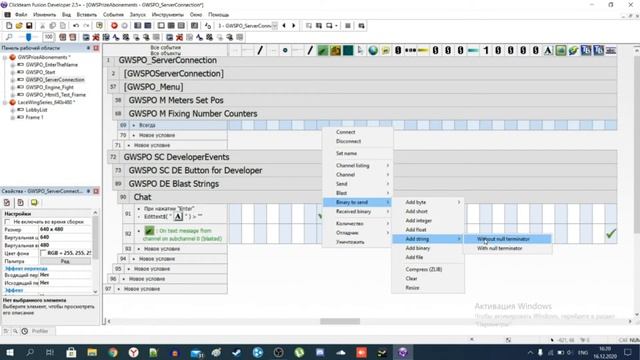Image resolution: width=640 pixels, height=360 pixels.
Task: Close the properties panel with red X
Action: point(96,191)
